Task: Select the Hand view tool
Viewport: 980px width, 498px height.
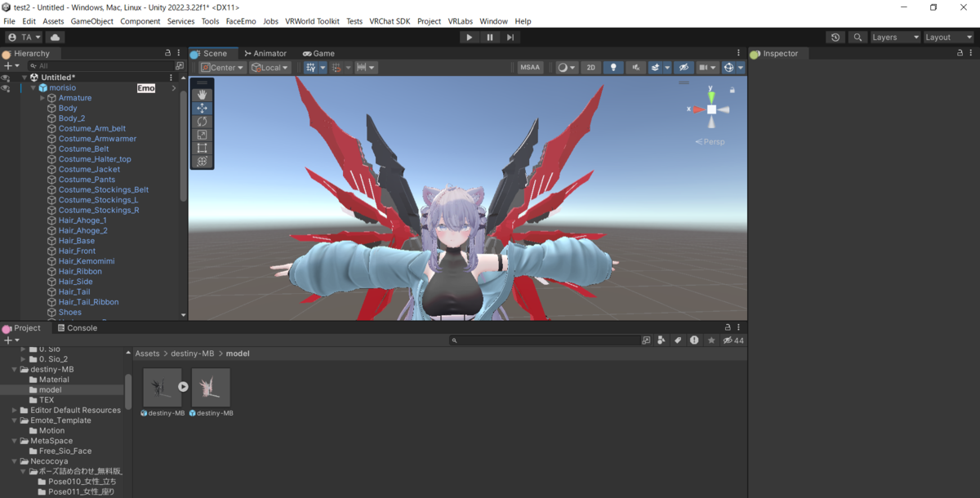Action: [x=202, y=95]
